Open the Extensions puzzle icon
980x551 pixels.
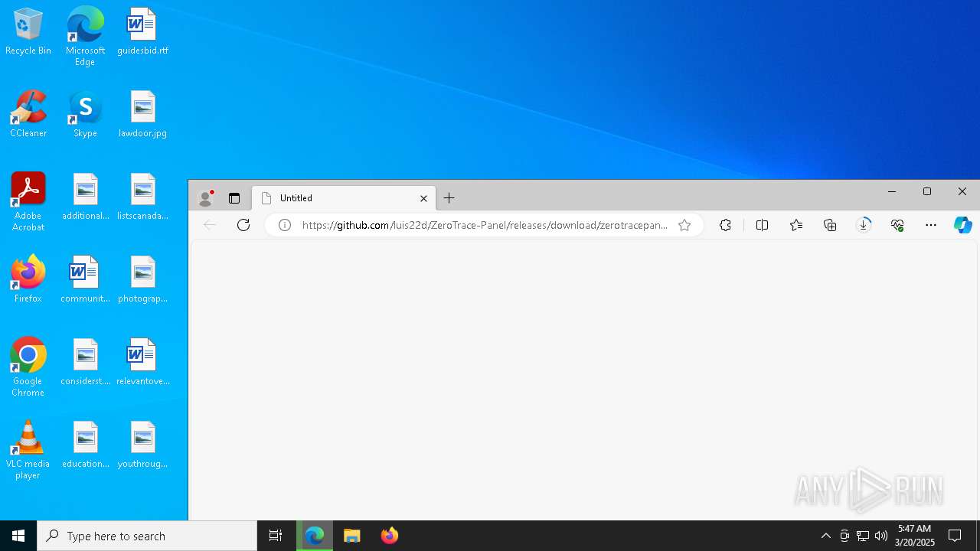[x=726, y=225]
